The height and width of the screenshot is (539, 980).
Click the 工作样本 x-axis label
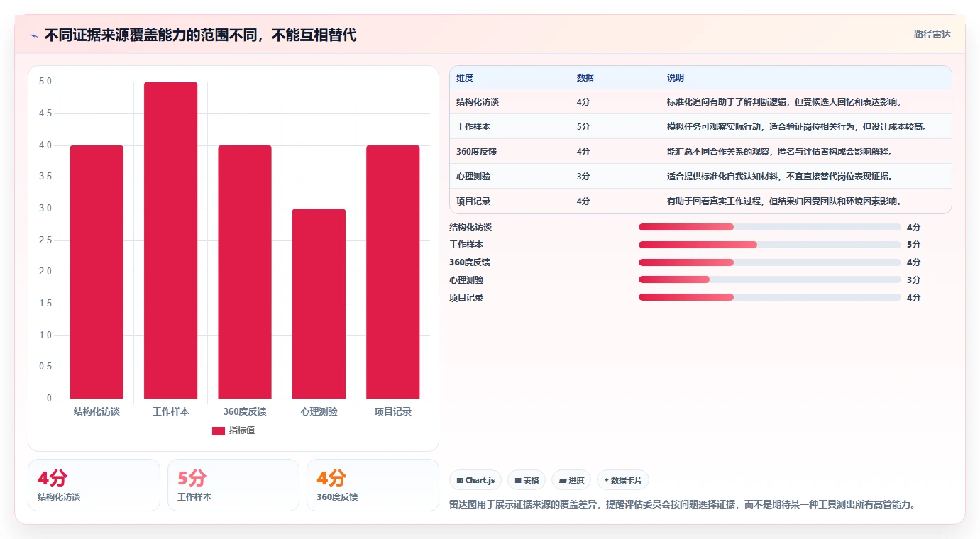coord(170,412)
